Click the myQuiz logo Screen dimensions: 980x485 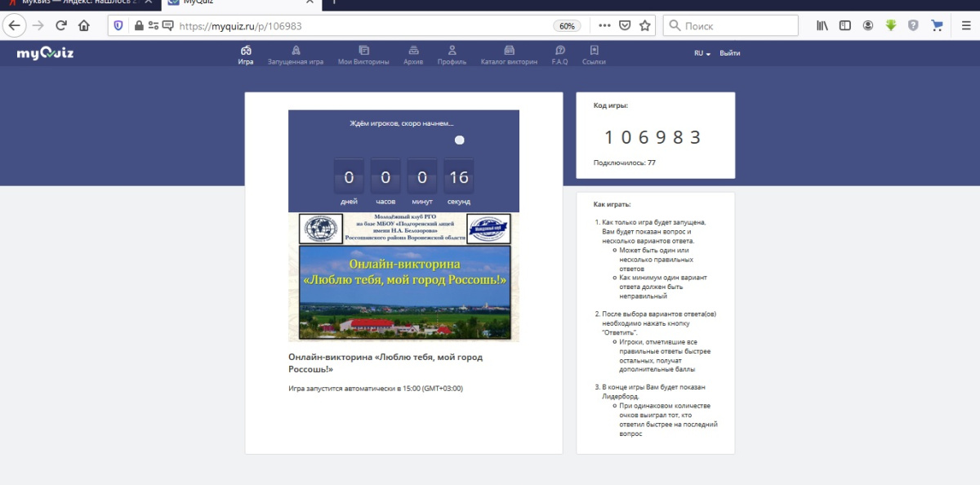tap(45, 54)
